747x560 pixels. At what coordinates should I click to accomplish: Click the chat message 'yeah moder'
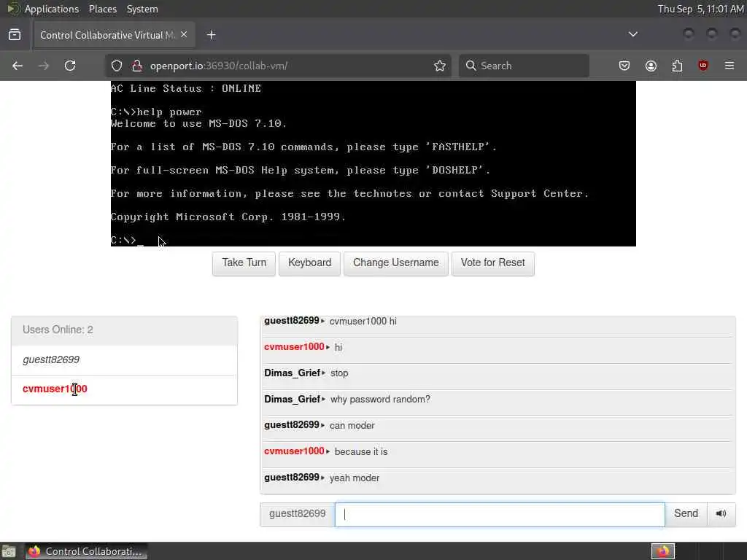tap(355, 478)
